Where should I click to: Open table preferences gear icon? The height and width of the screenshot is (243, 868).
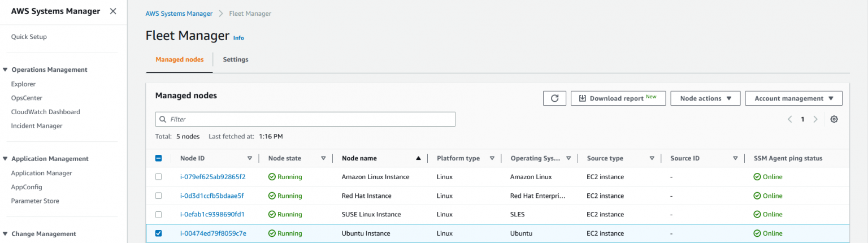tap(834, 119)
